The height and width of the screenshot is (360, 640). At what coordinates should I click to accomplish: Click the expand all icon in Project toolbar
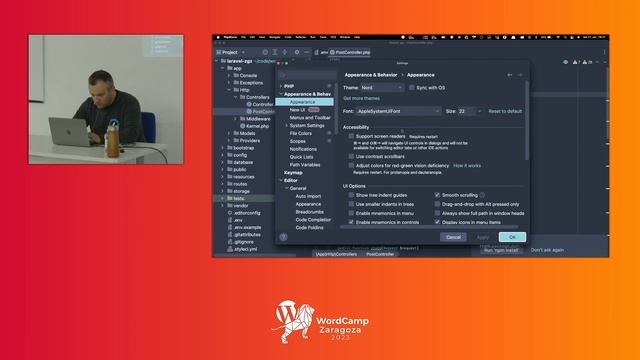coord(275,52)
